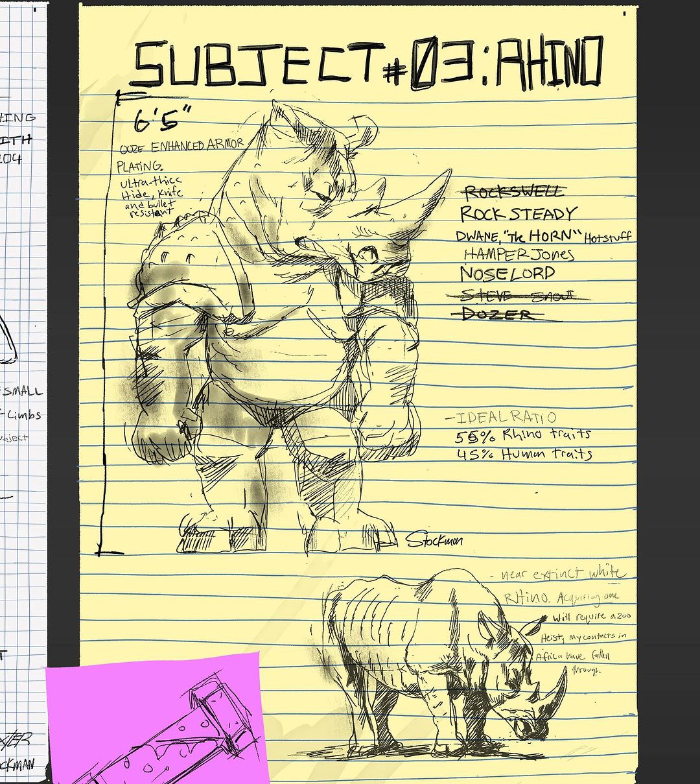Click the '45% Human traits' line

pos(524,455)
